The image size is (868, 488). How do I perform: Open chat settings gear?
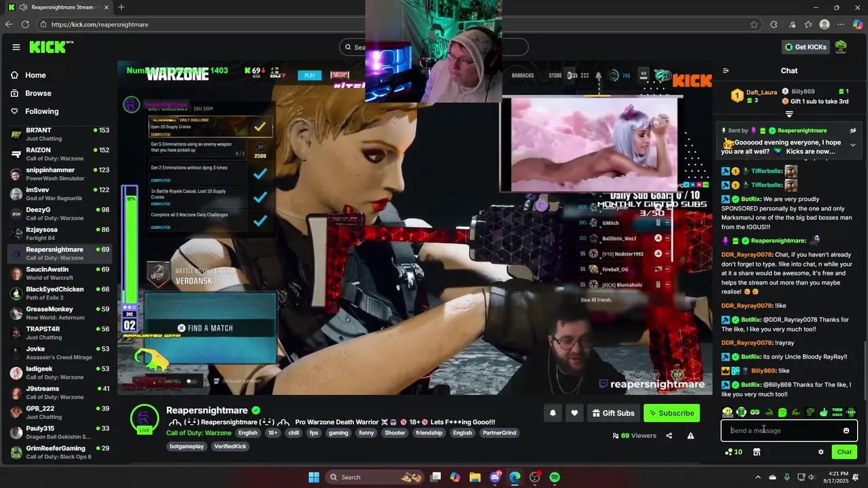(x=821, y=452)
